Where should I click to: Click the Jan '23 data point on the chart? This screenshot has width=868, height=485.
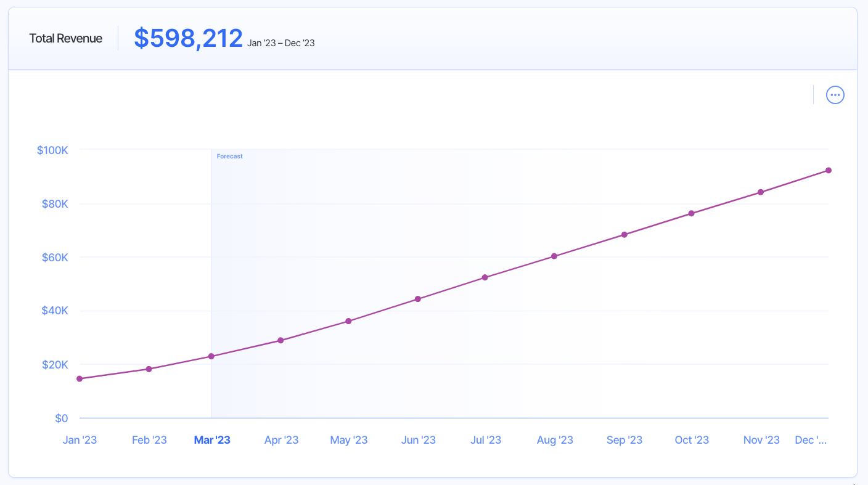80,378
